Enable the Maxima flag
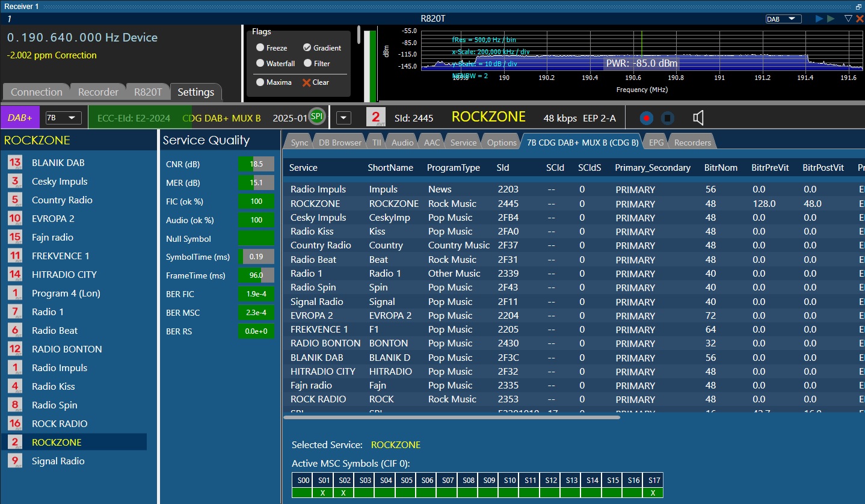 click(x=260, y=82)
